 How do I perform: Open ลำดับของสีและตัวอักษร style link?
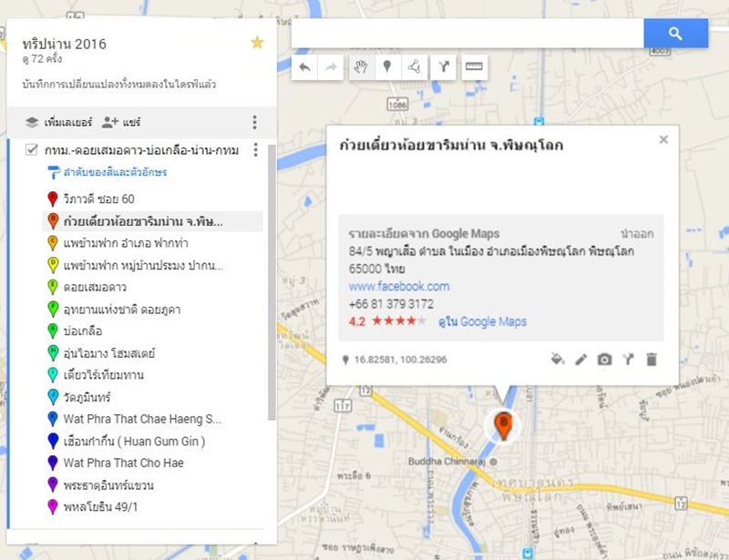point(108,172)
